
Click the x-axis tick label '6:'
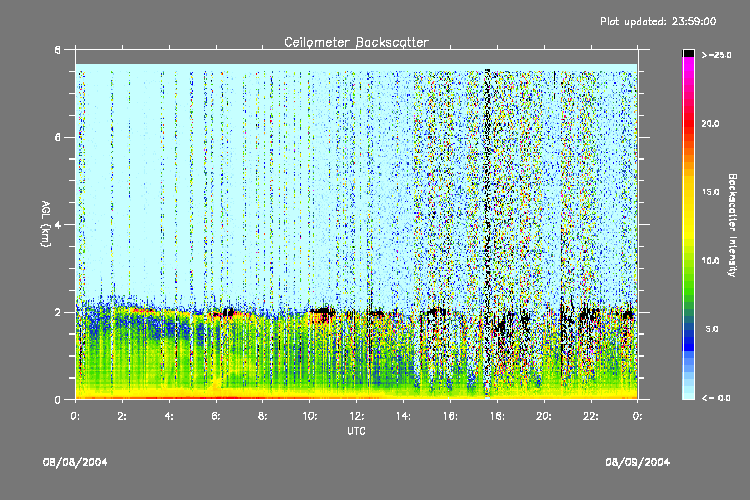(216, 416)
